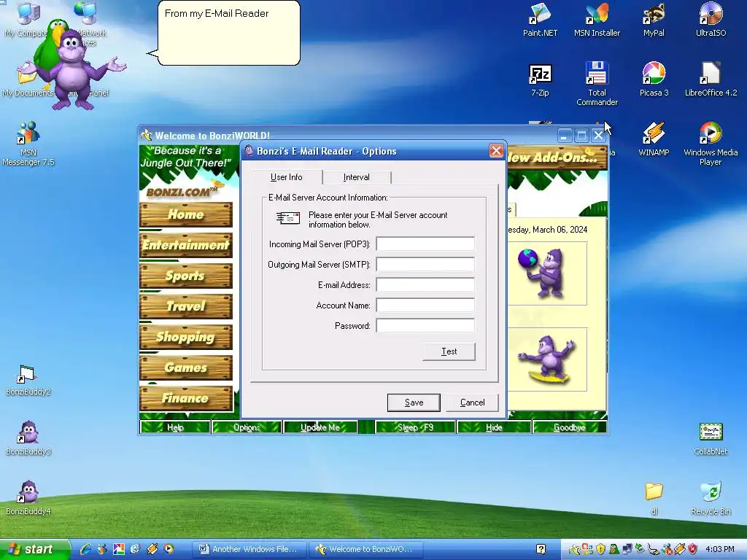Click Safely Remove Hardware tray icon
This screenshot has height=560, width=747.
click(x=640, y=550)
